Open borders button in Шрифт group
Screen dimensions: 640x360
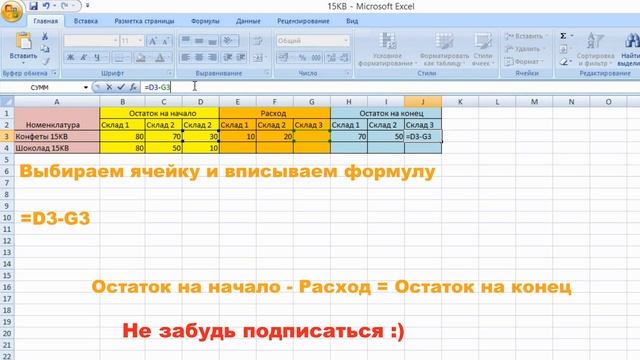(x=119, y=58)
